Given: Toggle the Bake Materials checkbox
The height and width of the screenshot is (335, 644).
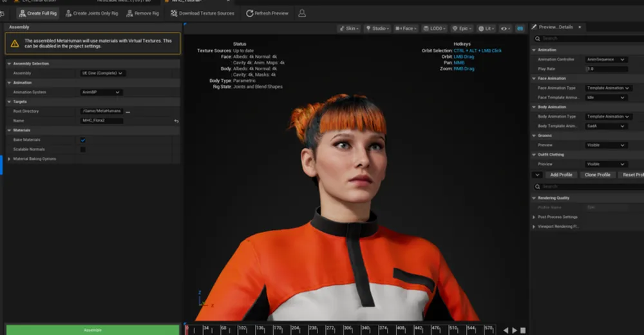Looking at the screenshot, I should pos(83,140).
